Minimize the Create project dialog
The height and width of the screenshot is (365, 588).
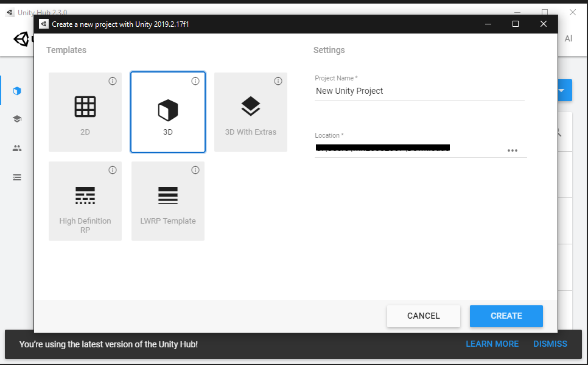pos(488,24)
